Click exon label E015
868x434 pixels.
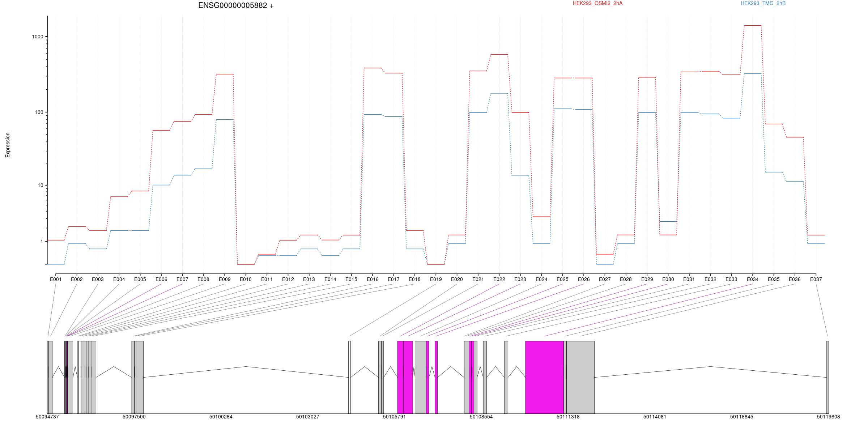pos(351,279)
